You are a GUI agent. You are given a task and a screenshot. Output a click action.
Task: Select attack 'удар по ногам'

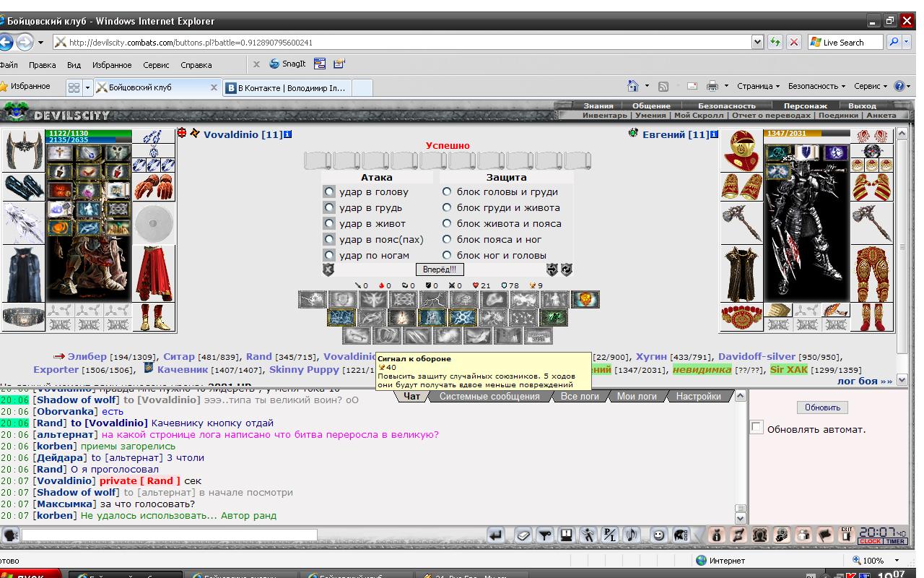coord(329,255)
